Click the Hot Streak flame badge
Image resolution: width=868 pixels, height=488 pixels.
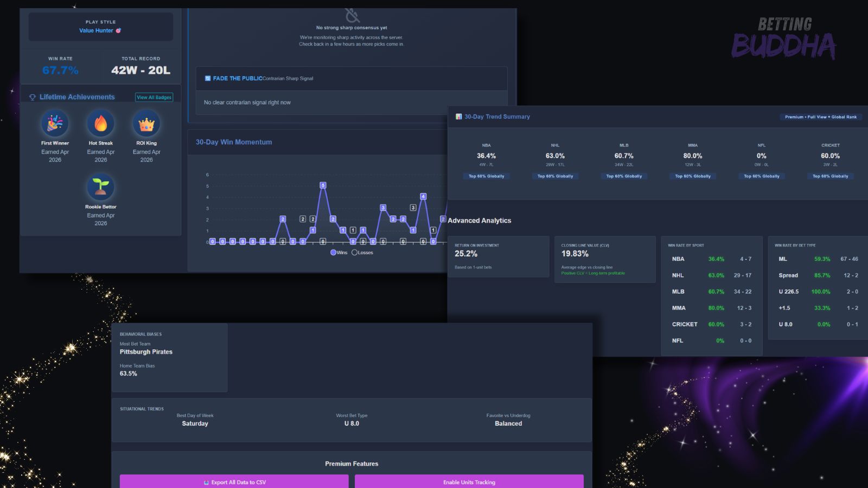tap(101, 124)
